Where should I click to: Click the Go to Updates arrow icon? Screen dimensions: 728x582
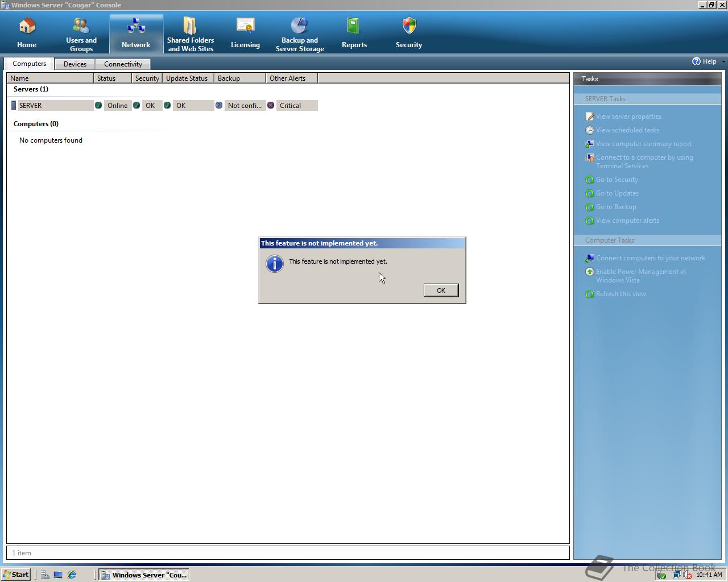click(x=590, y=193)
